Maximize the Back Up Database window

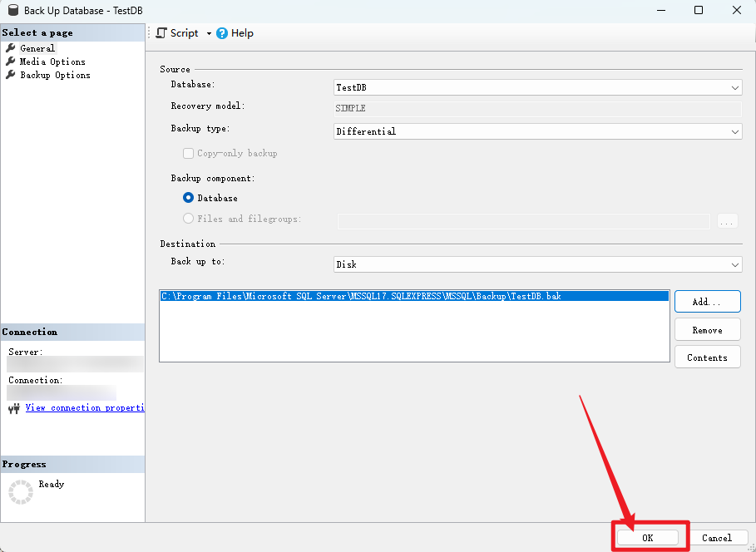[x=699, y=10]
